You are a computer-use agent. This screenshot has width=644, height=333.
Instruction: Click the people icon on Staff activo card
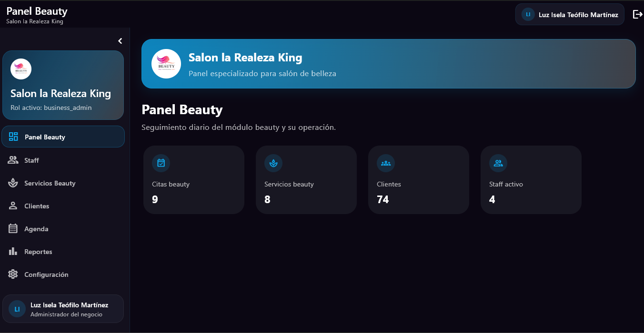coord(498,163)
